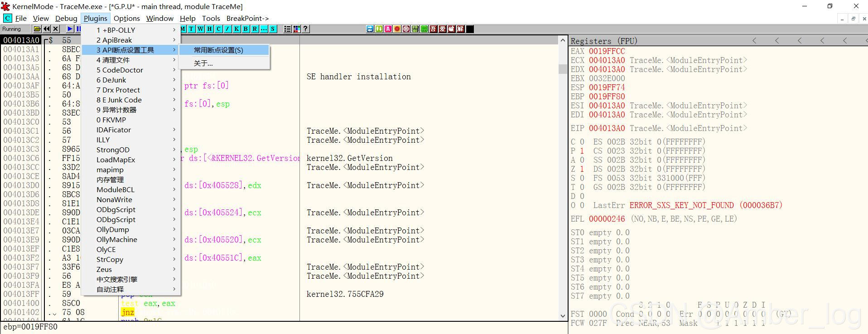Expand the StrongOD submenu
Screen dimensions: 868x334
(131, 150)
